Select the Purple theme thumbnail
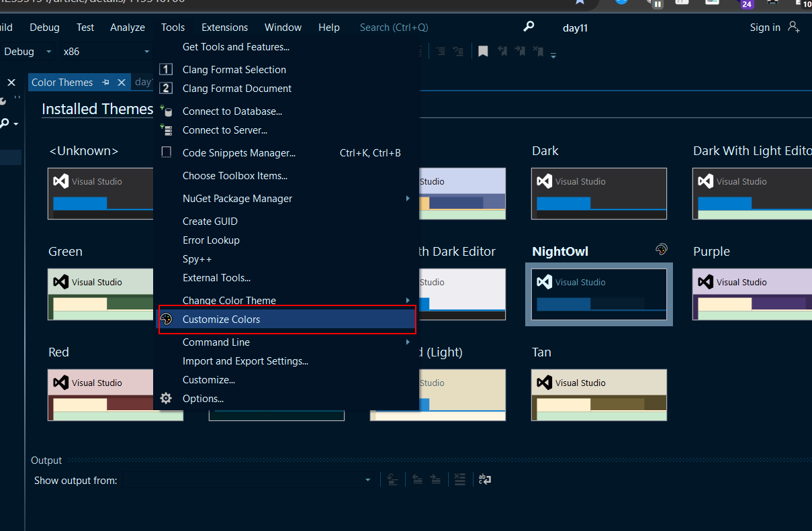Image resolution: width=812 pixels, height=531 pixels. (752, 294)
